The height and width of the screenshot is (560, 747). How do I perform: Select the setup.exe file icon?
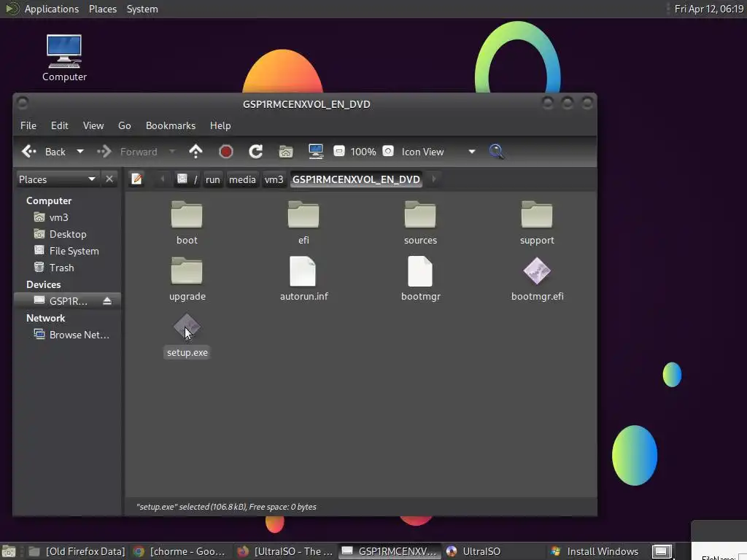click(187, 327)
